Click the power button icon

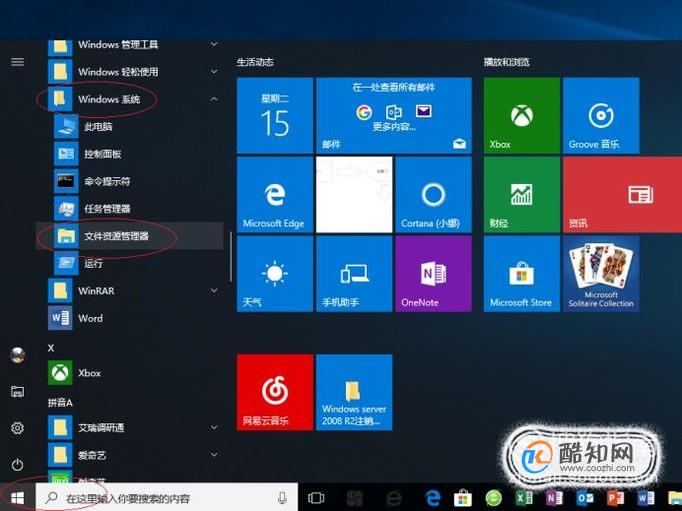pyautogui.click(x=17, y=464)
